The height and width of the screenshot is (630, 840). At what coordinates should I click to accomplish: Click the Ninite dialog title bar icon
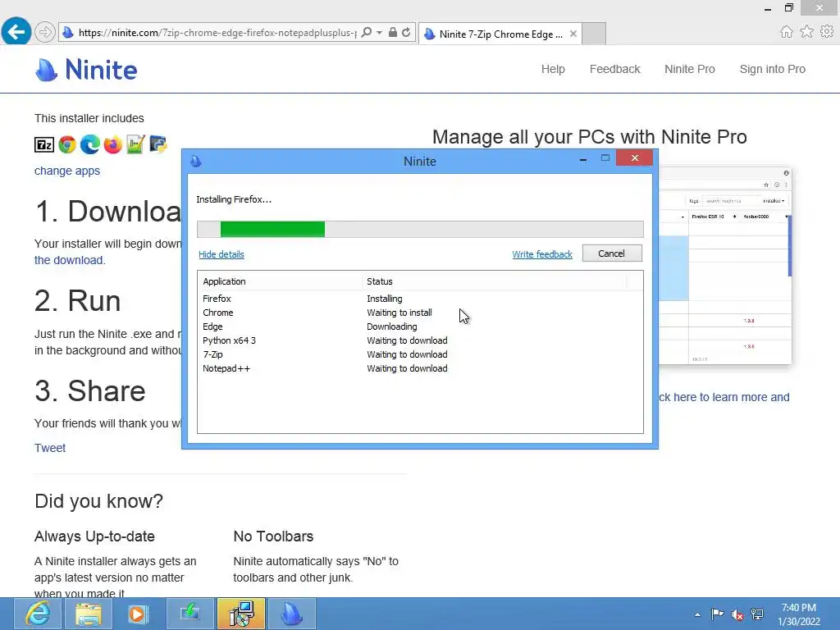pyautogui.click(x=196, y=162)
